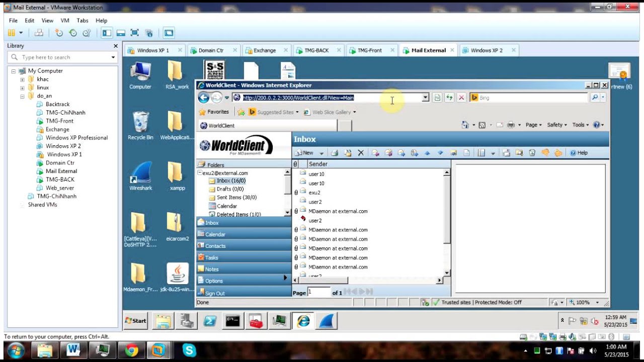Click the WorldClient Forward toolbar icon
The height and width of the screenshot is (362, 644).
pyautogui.click(x=401, y=153)
